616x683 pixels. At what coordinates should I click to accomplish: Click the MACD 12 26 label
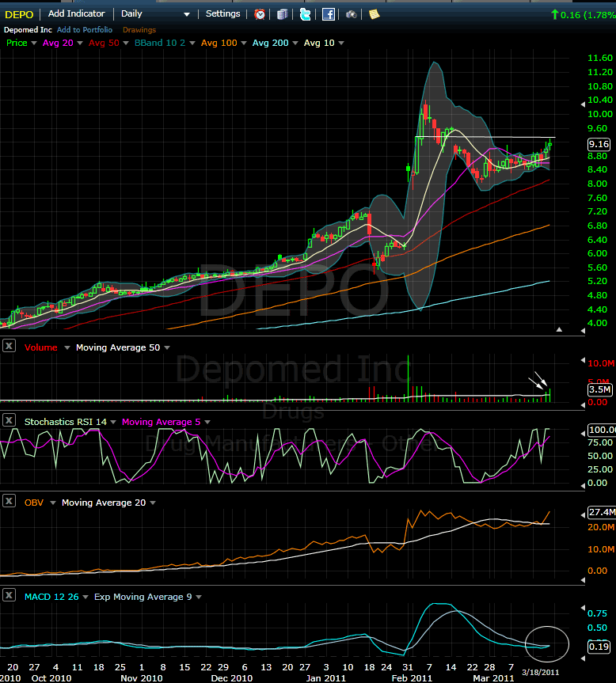point(51,596)
